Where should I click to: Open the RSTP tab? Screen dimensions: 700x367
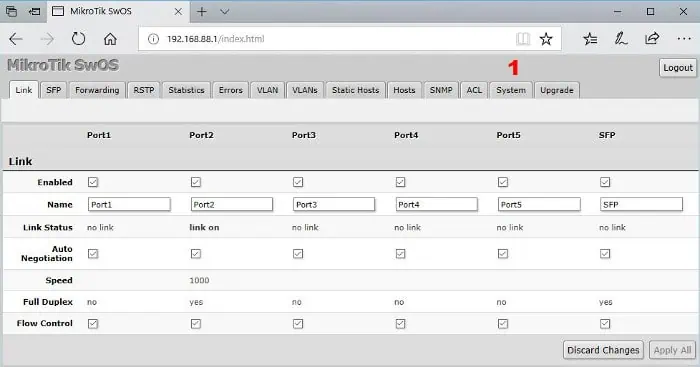coord(144,90)
